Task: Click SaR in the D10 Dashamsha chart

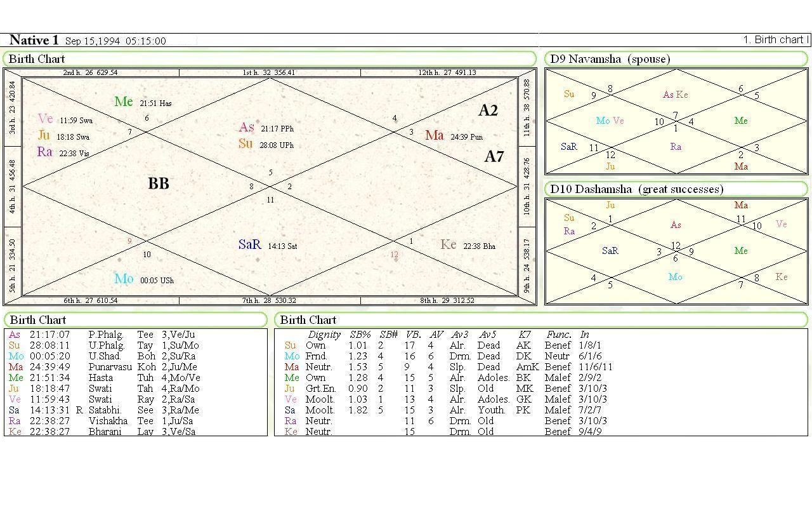Action: (x=610, y=251)
